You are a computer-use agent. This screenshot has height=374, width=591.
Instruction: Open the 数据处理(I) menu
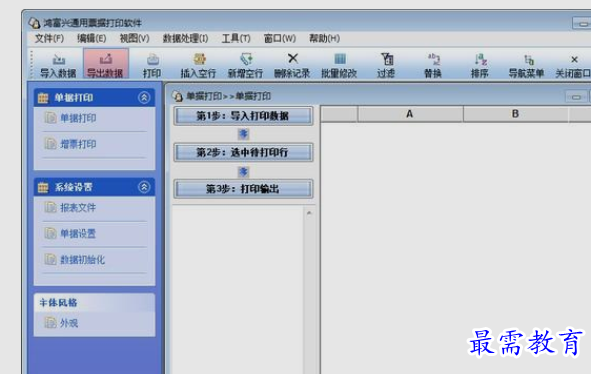coord(185,38)
